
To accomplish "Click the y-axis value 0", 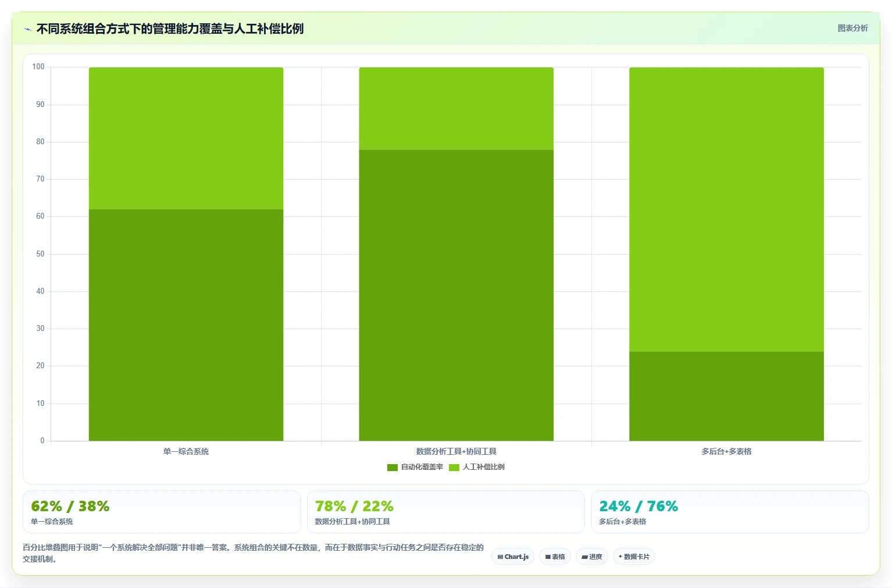I will pyautogui.click(x=42, y=441).
